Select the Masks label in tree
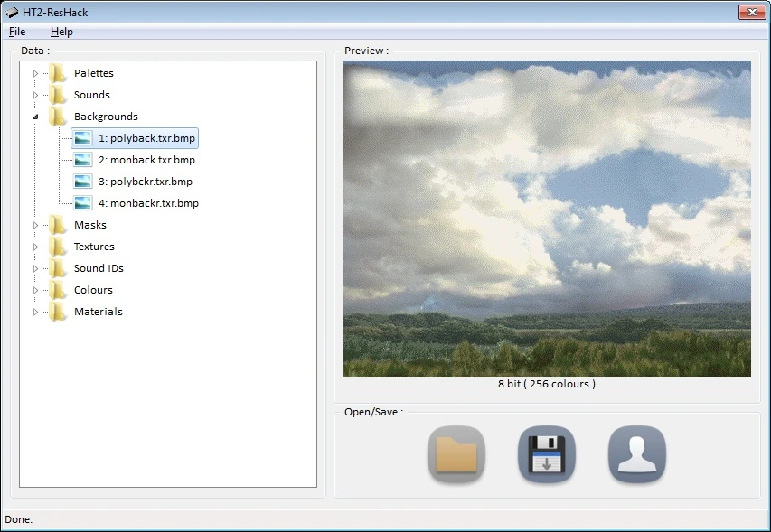The image size is (771, 532). click(x=90, y=225)
